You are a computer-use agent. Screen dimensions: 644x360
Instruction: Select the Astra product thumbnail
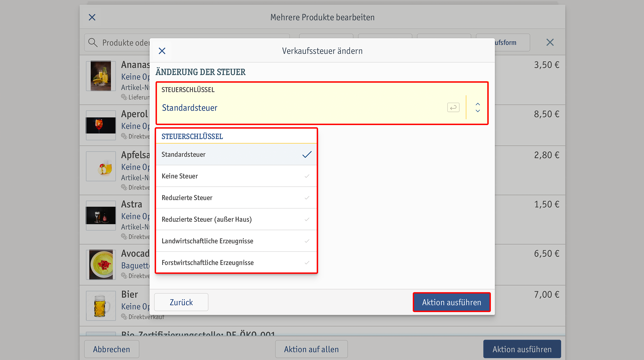101,216
